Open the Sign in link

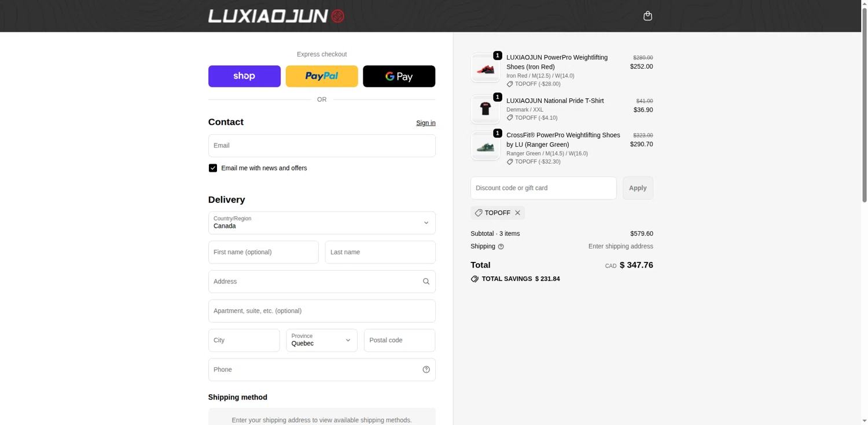click(425, 123)
